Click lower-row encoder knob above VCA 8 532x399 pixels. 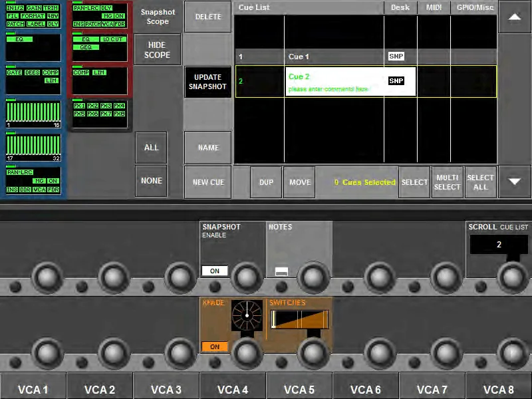(x=513, y=353)
